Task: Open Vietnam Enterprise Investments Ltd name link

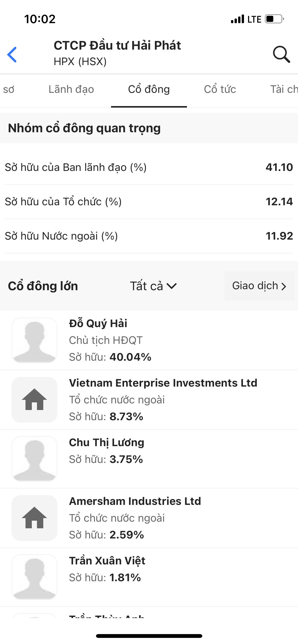Action: point(163,383)
